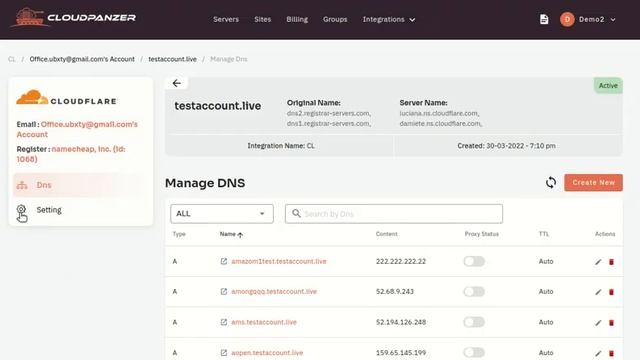The image size is (640, 360).
Task: Click the Type column header
Action: click(x=179, y=234)
